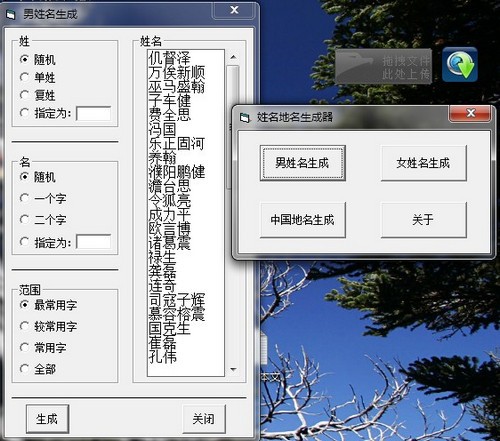
Task: Click the blue globe download arrow icon
Action: pyautogui.click(x=460, y=65)
